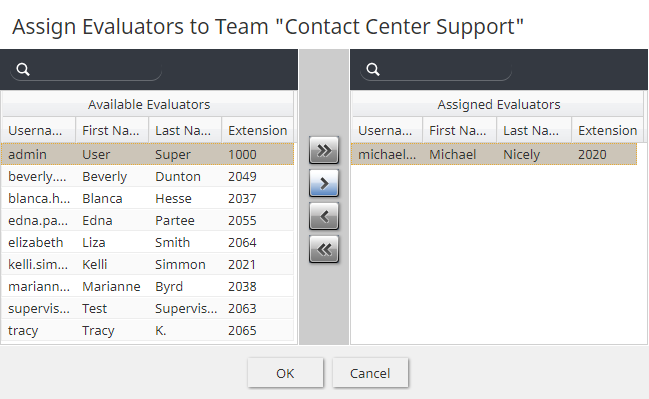649x399 pixels.
Task: Confirm the assignment with OK
Action: (x=285, y=373)
